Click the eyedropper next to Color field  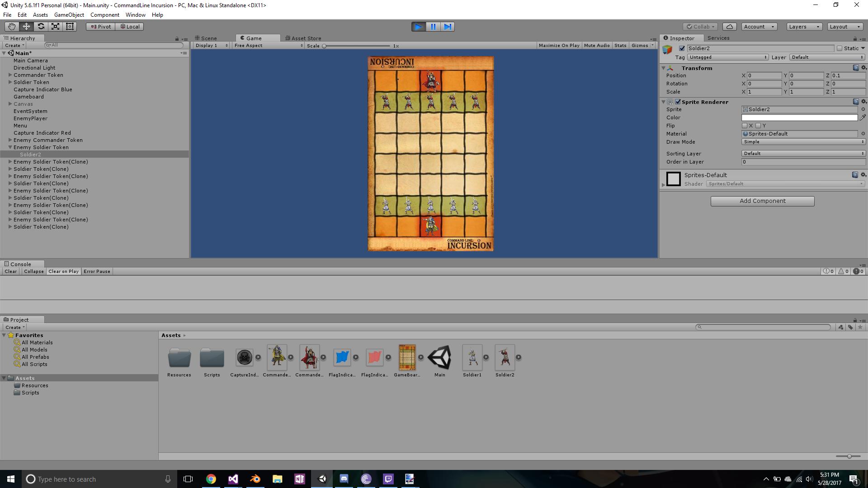click(x=863, y=117)
